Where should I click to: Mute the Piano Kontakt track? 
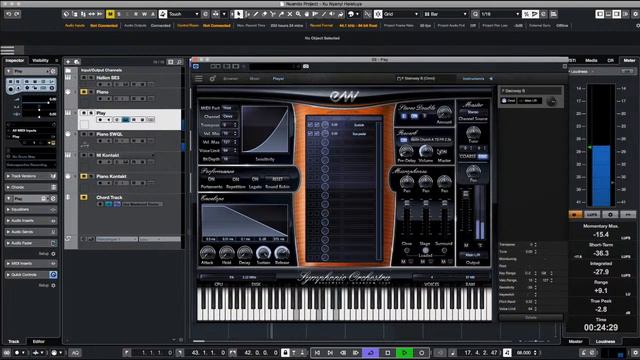pos(84,176)
